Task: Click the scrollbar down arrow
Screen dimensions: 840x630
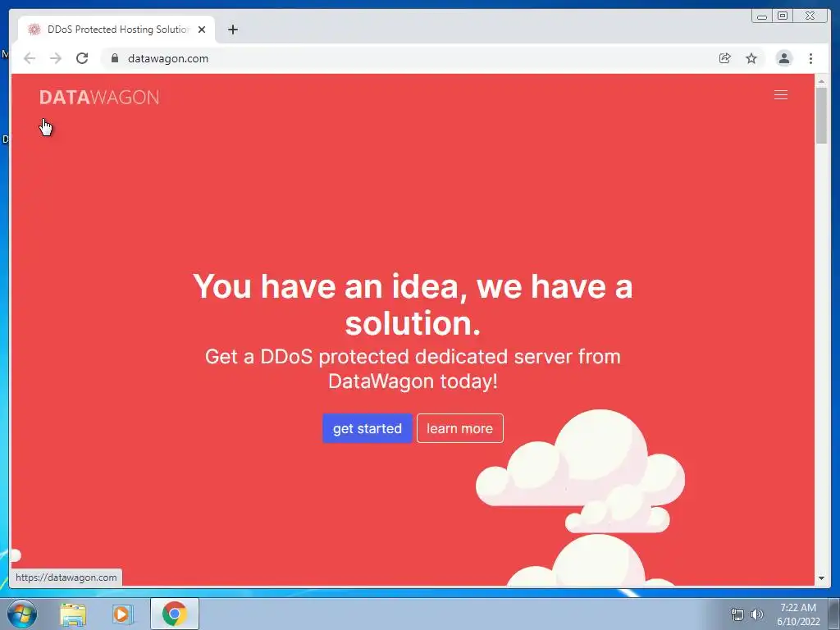Action: click(x=821, y=578)
